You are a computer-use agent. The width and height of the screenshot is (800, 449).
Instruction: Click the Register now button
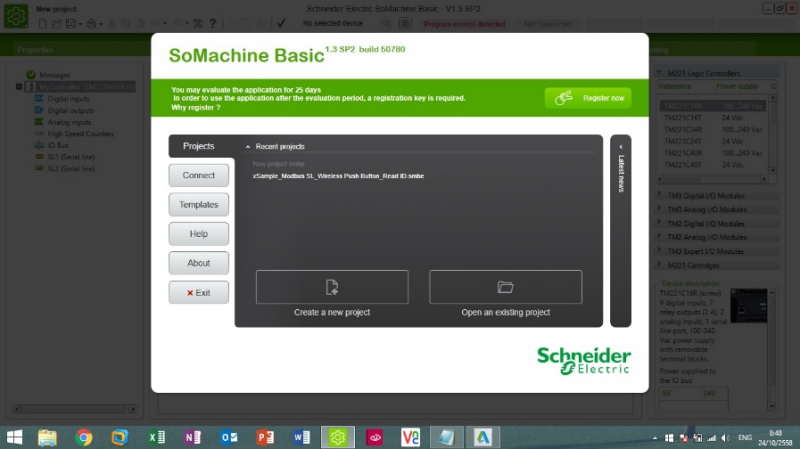pos(588,98)
